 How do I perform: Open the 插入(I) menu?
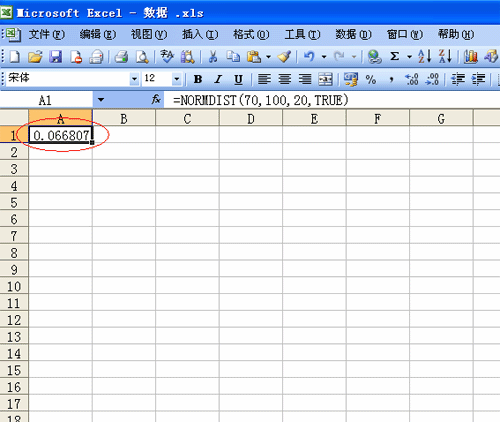(x=200, y=34)
